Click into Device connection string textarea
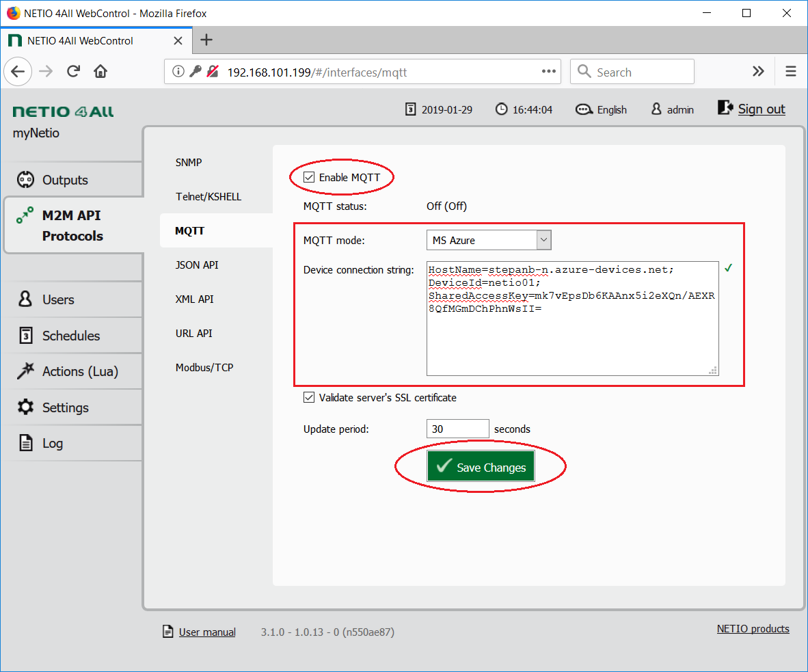The height and width of the screenshot is (672, 808). coord(573,319)
